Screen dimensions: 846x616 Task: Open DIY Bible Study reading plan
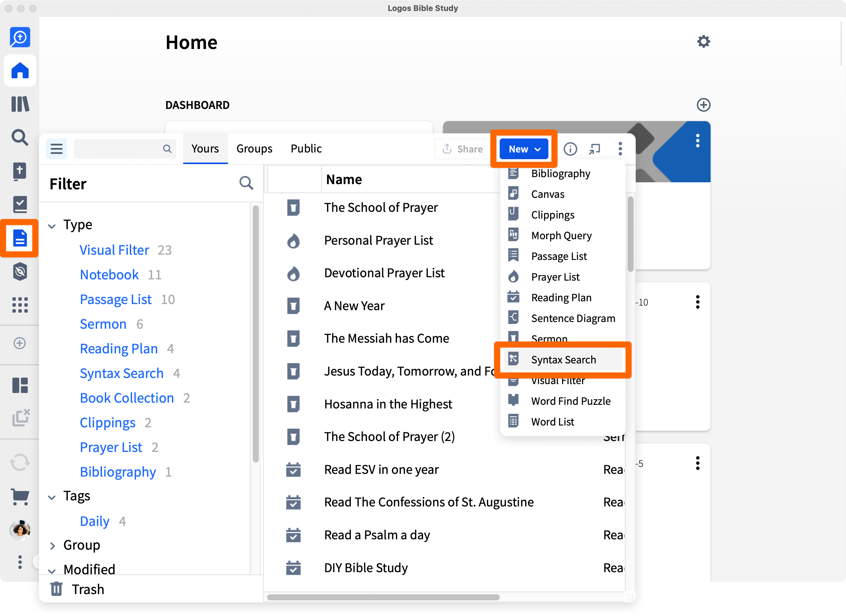pos(365,568)
